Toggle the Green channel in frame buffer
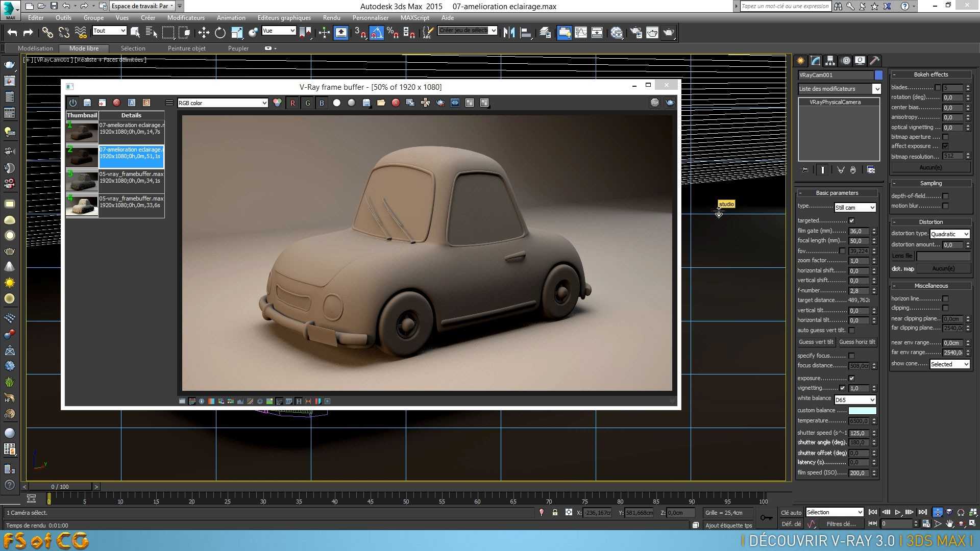Viewport: 980px width, 551px height. pyautogui.click(x=307, y=103)
